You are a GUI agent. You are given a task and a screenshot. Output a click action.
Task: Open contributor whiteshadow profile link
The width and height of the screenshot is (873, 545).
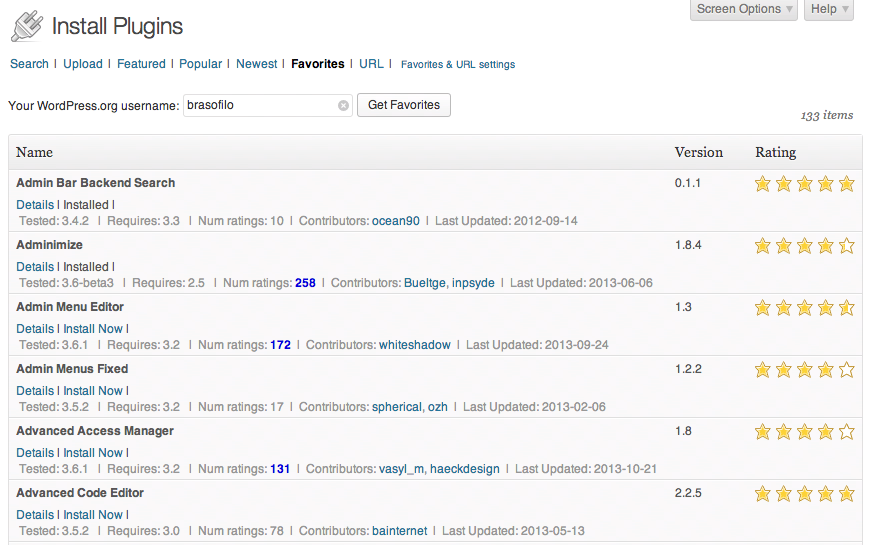coord(415,345)
